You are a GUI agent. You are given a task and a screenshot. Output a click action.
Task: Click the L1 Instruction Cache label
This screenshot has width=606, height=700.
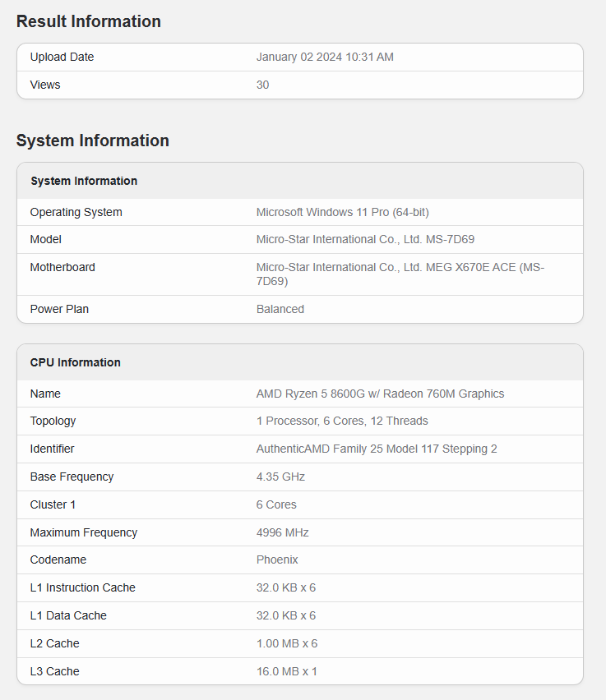[x=83, y=588]
